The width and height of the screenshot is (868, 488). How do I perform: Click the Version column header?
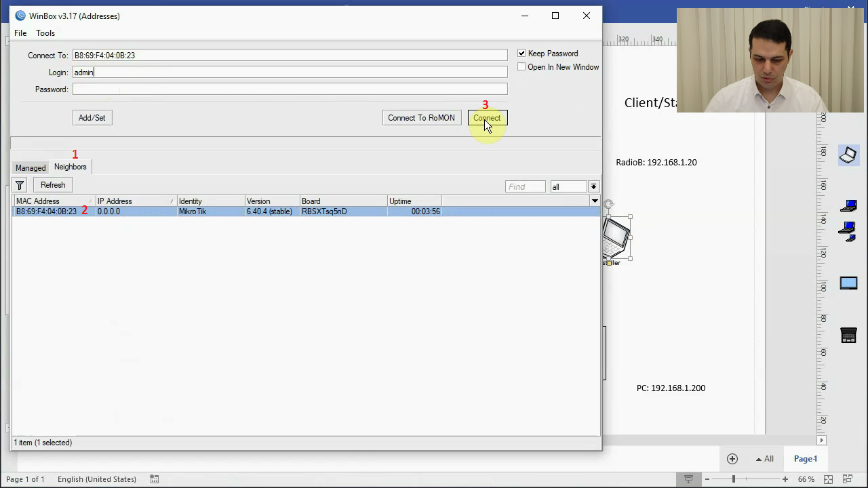tap(273, 201)
